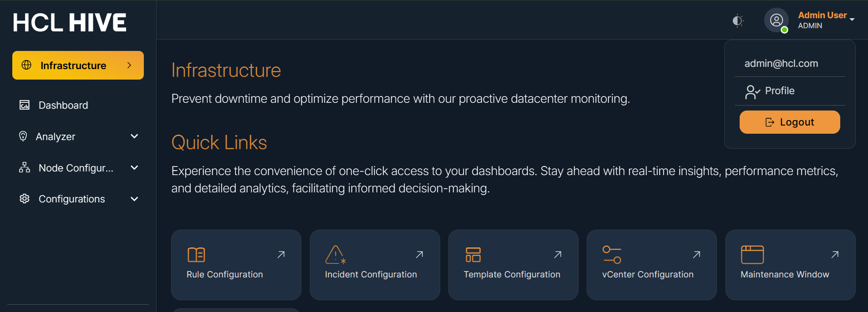This screenshot has height=312, width=868.
Task: Click the Node Configuration network icon
Action: click(25, 168)
